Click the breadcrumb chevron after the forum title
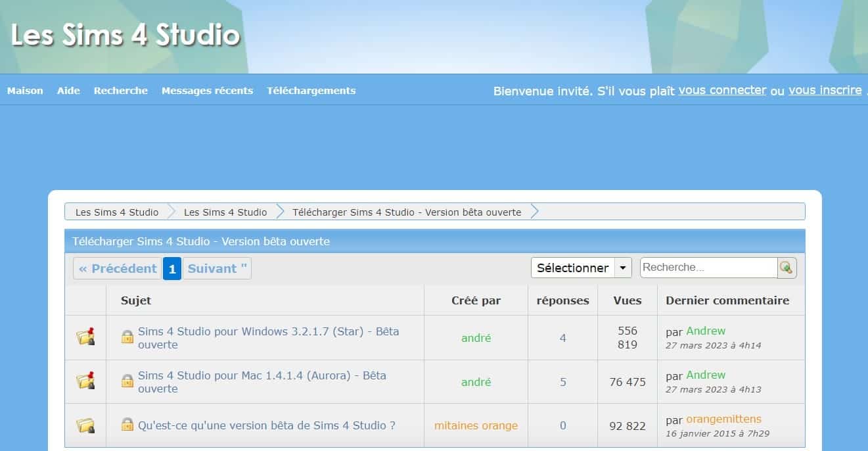Screen dimensions: 868x451 tap(535, 212)
